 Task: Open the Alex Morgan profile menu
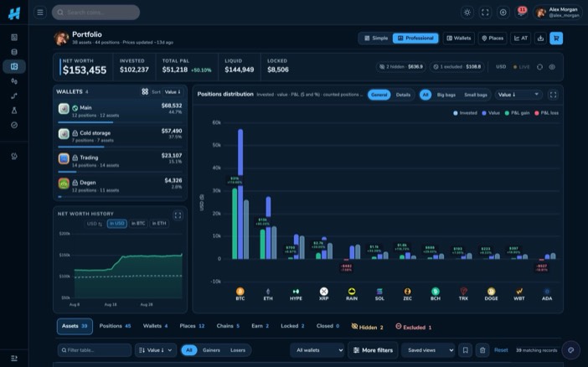pos(557,13)
